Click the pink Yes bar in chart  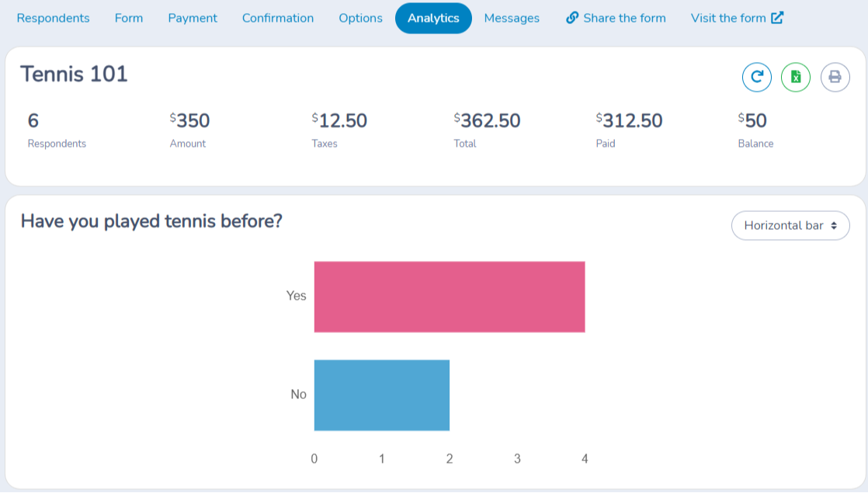[450, 297]
